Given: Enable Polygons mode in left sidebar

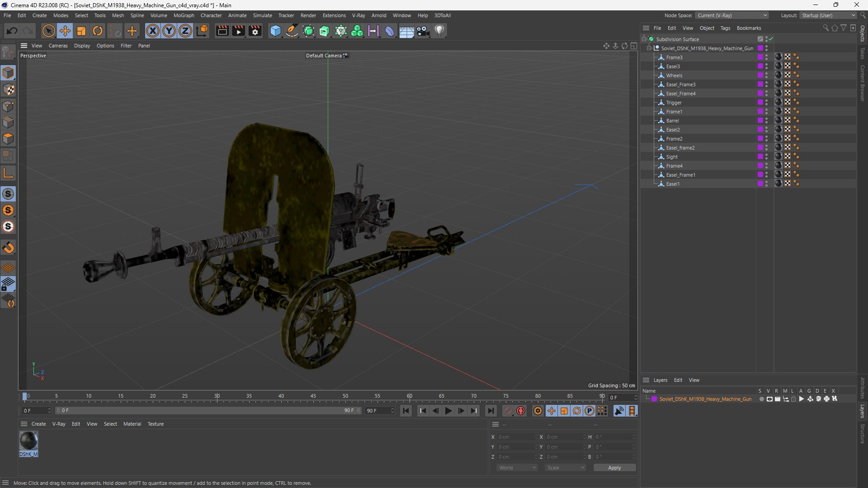Looking at the screenshot, I should pos(8,139).
